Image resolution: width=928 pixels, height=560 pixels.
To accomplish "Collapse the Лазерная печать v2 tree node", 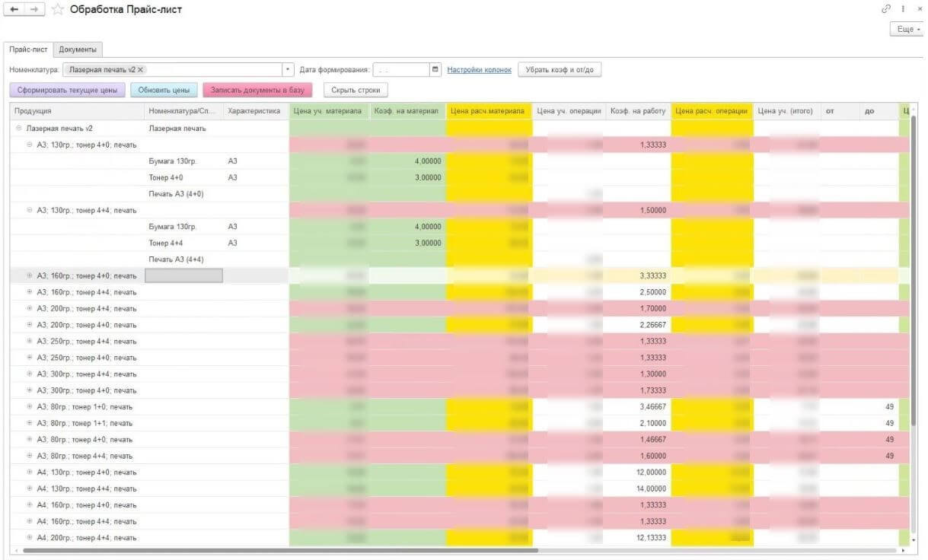I will [19, 129].
